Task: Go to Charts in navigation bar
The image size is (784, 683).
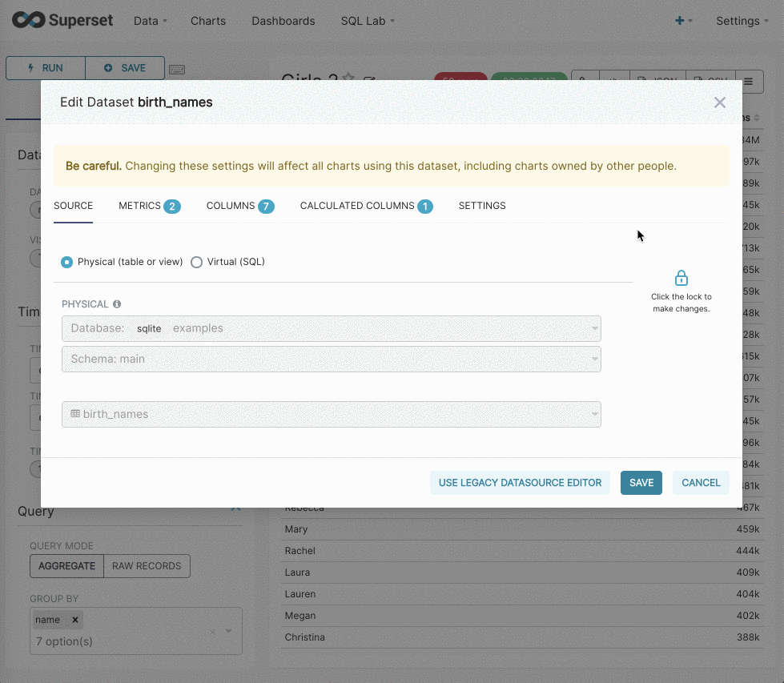Action: 208,21
